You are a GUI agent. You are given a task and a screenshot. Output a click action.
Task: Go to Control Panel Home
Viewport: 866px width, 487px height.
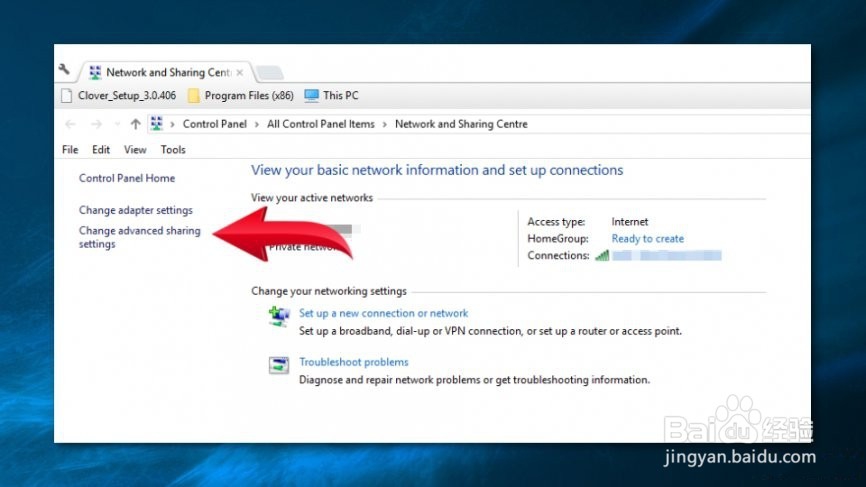pyautogui.click(x=127, y=178)
